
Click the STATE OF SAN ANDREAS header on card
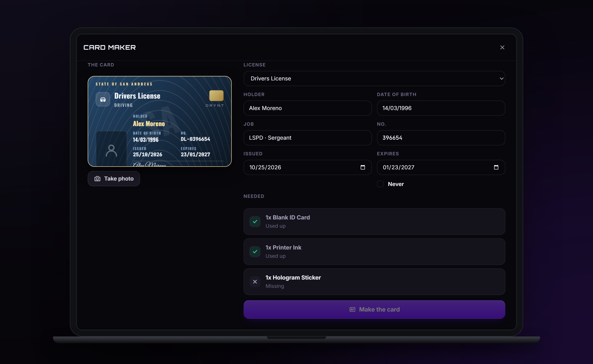click(x=124, y=84)
